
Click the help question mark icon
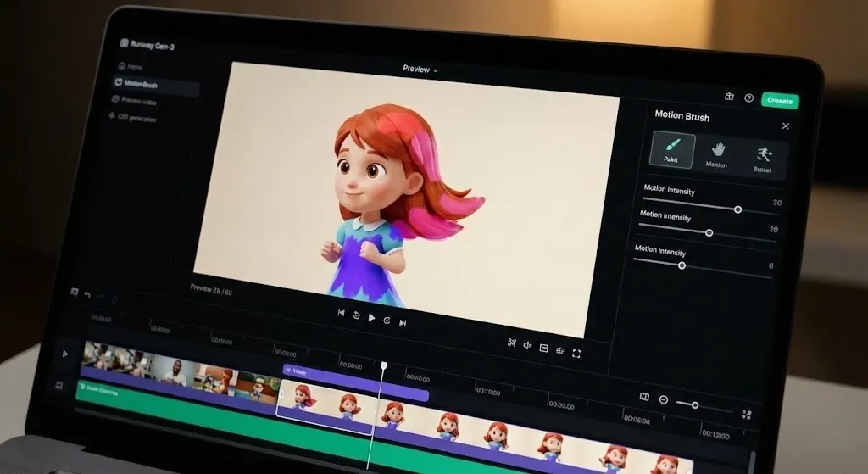748,98
